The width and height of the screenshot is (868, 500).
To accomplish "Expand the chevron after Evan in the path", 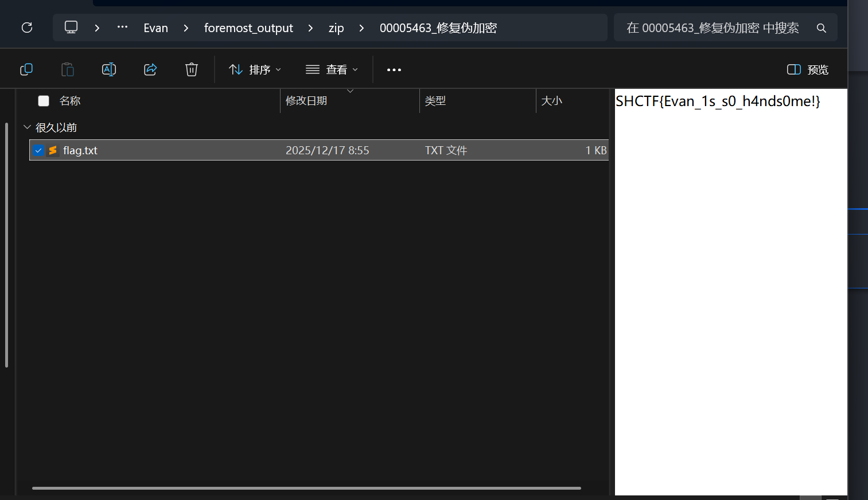I will (x=186, y=28).
